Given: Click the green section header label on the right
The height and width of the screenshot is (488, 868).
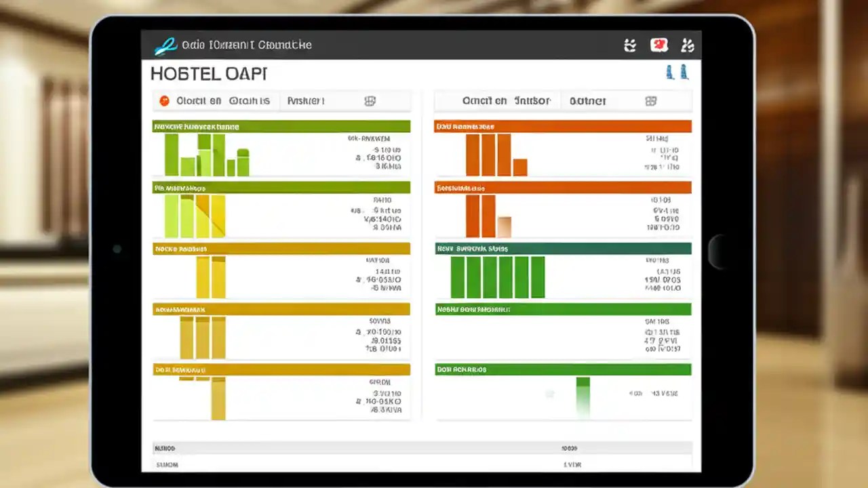Looking at the screenshot, I should [563, 309].
